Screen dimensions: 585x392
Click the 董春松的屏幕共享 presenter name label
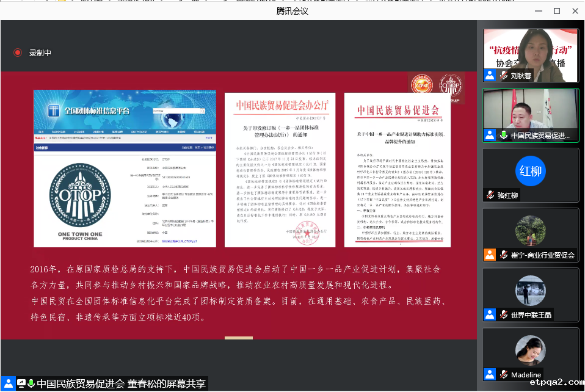tap(121, 383)
